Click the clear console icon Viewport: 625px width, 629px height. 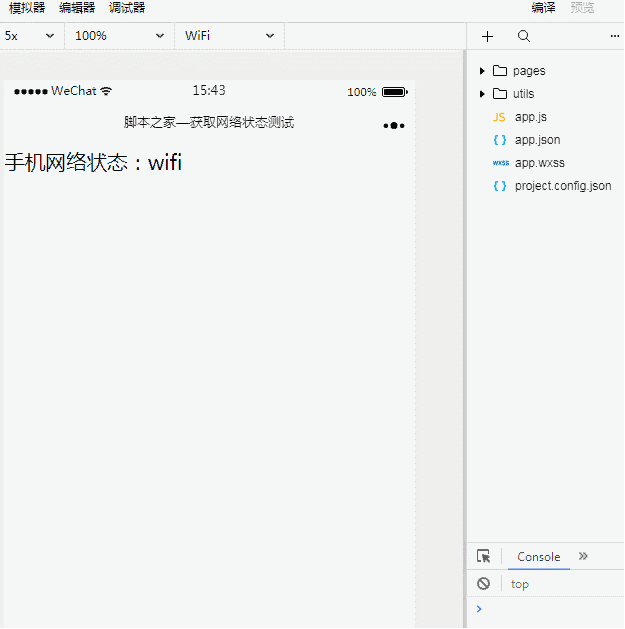coord(484,584)
